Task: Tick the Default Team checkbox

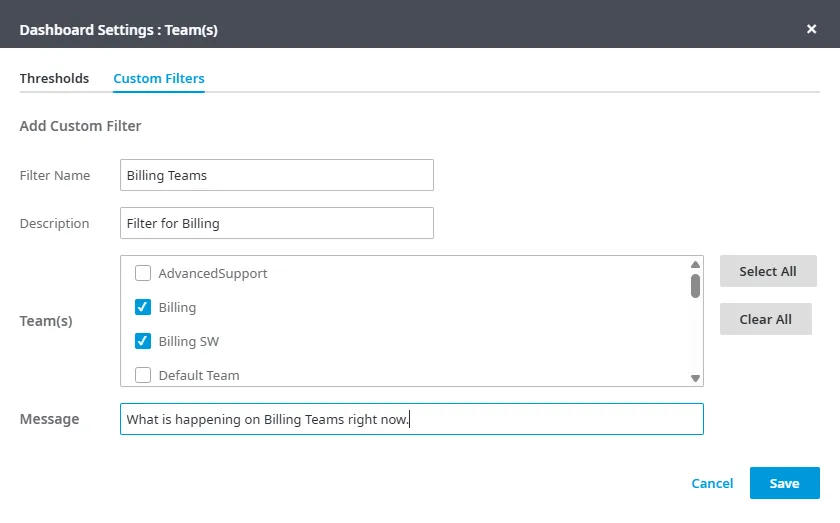Action: 142,375
